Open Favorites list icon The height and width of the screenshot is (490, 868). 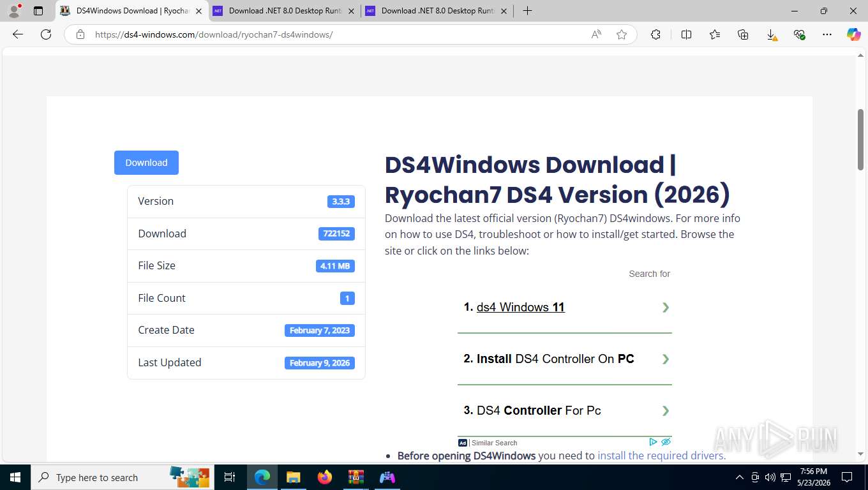(715, 34)
